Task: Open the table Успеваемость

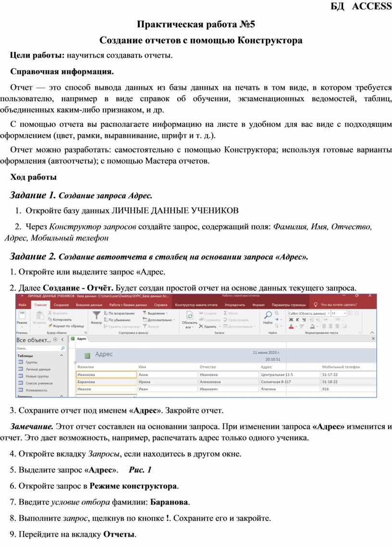Action: (x=34, y=390)
